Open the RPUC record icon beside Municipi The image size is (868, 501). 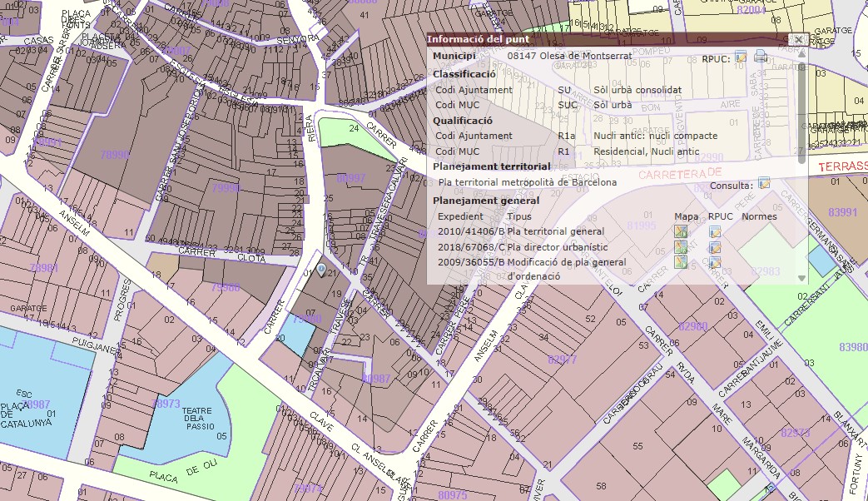tap(741, 57)
